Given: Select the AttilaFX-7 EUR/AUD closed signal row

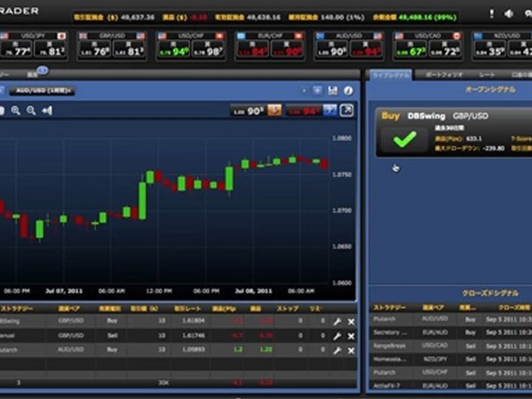Looking at the screenshot, I should click(451, 386).
